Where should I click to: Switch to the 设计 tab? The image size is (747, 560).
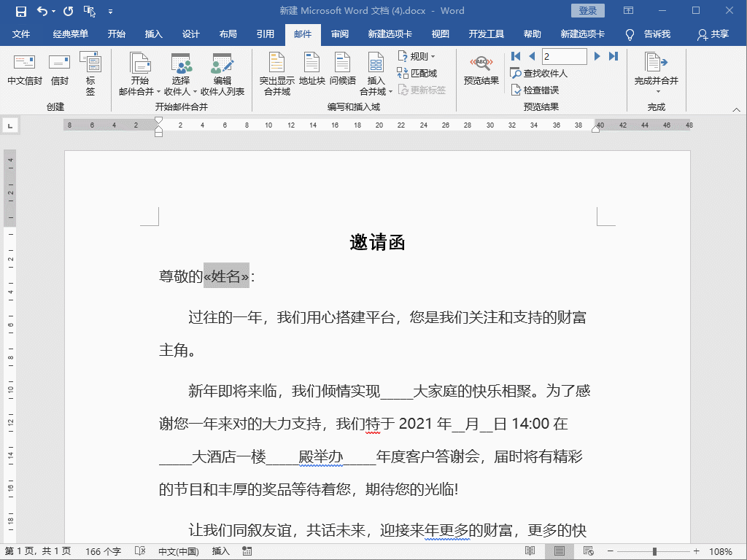(x=190, y=34)
